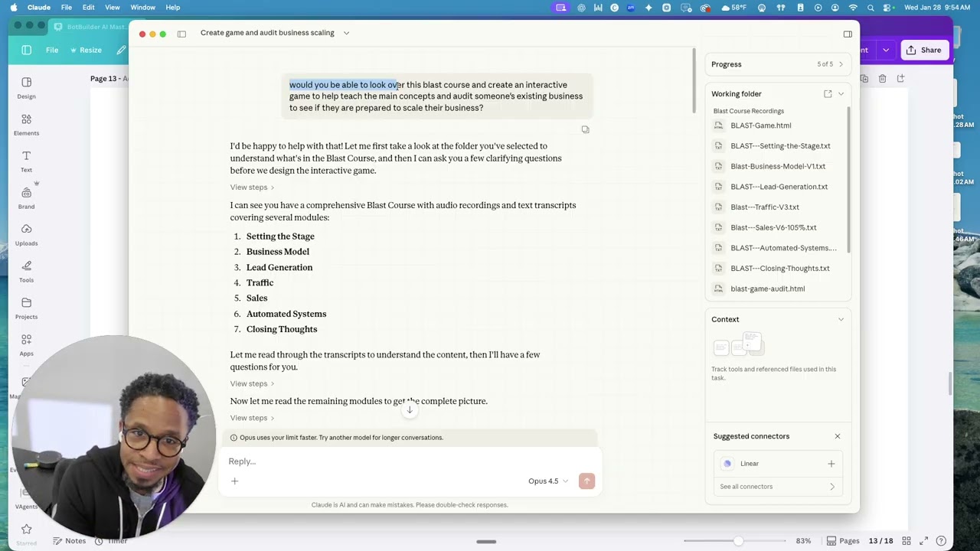Toggle Canva side panel icon beside File
Image resolution: width=980 pixels, height=551 pixels.
(x=27, y=51)
